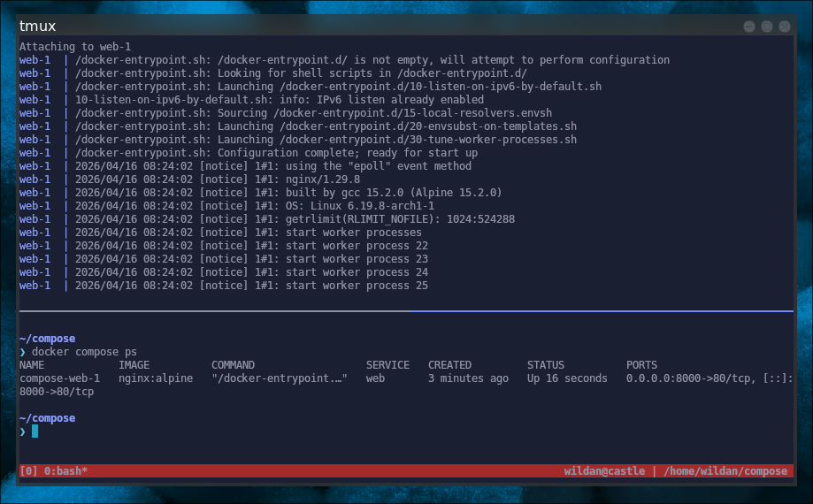This screenshot has width=813, height=504.
Task: Click the minimize window button
Action: [750, 27]
